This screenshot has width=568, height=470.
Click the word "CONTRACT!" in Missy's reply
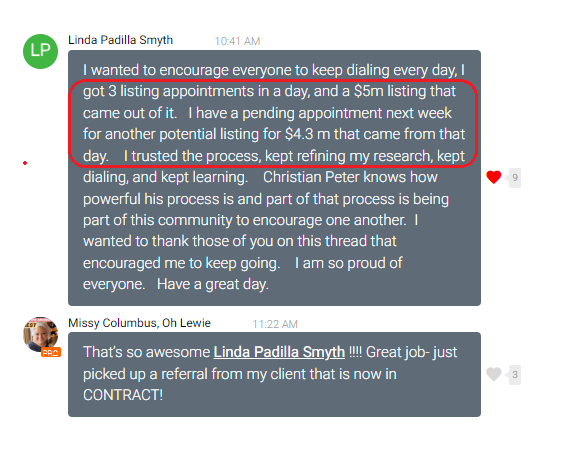pos(123,395)
